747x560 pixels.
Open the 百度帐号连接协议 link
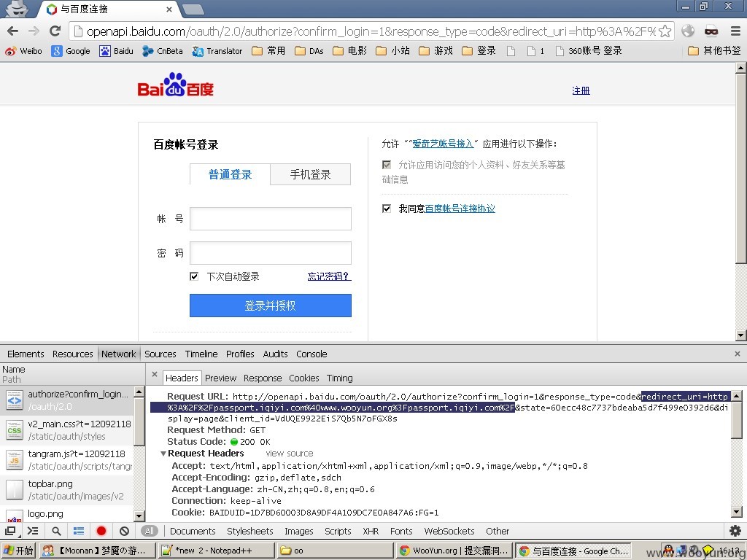click(460, 209)
